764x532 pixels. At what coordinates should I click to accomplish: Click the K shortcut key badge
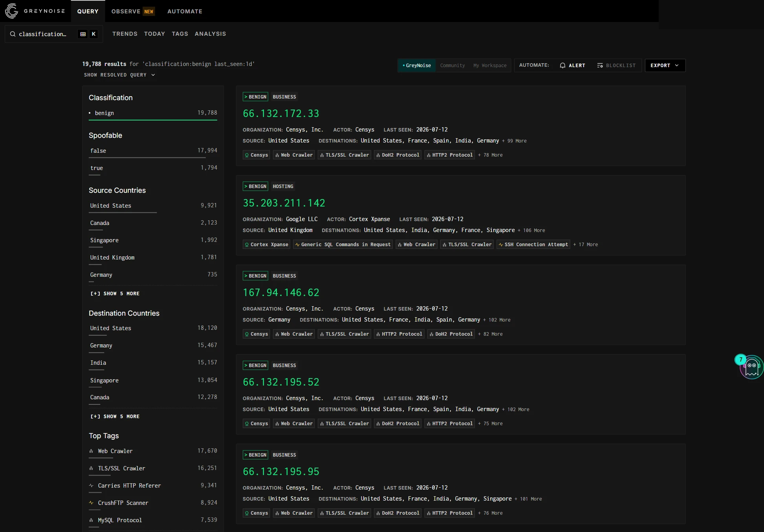click(93, 34)
